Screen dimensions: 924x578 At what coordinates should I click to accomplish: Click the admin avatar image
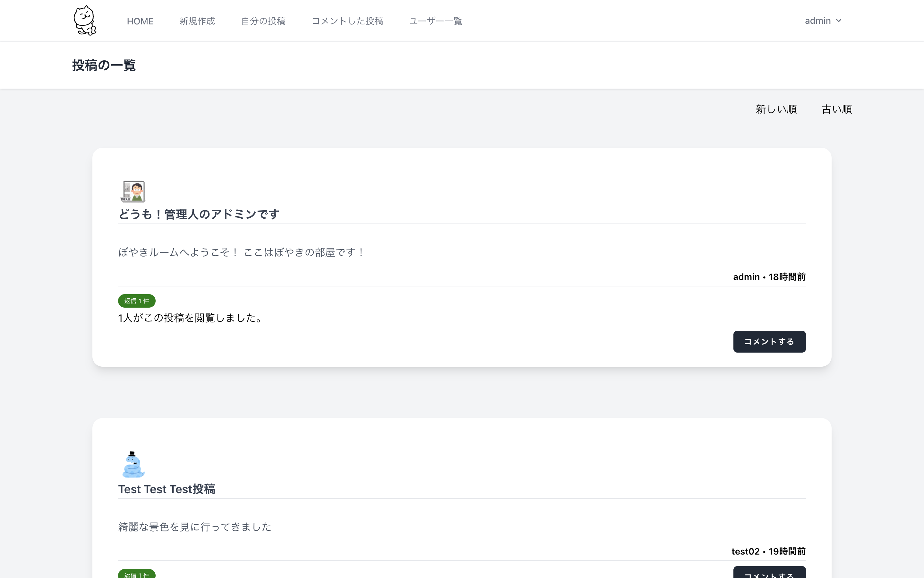tap(133, 191)
